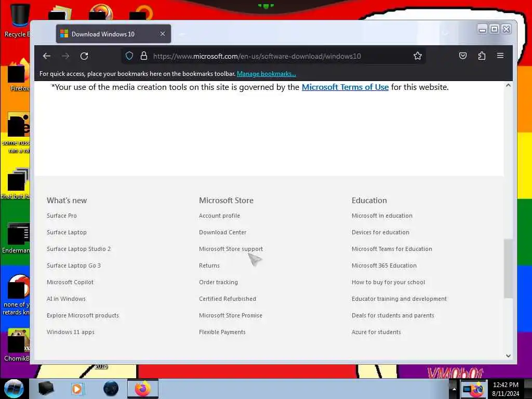The image size is (532, 399).
Task: Open the Surface Pro footer link
Action: pyautogui.click(x=62, y=216)
